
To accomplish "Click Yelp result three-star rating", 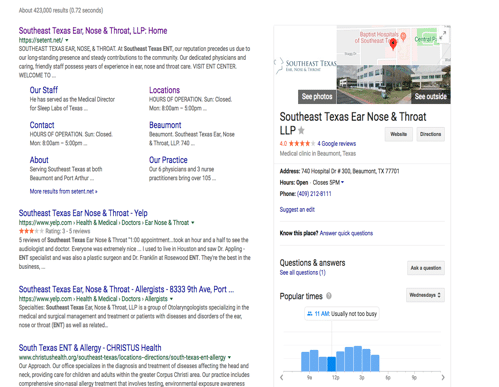I will tap(31, 231).
